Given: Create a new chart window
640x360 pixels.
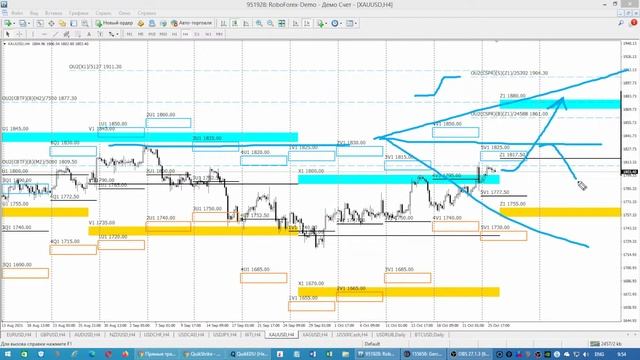Looking at the screenshot, I should [x=8, y=24].
